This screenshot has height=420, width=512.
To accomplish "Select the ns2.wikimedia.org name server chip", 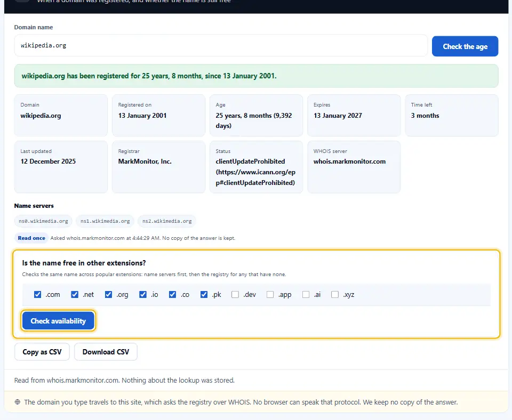I will [x=167, y=221].
